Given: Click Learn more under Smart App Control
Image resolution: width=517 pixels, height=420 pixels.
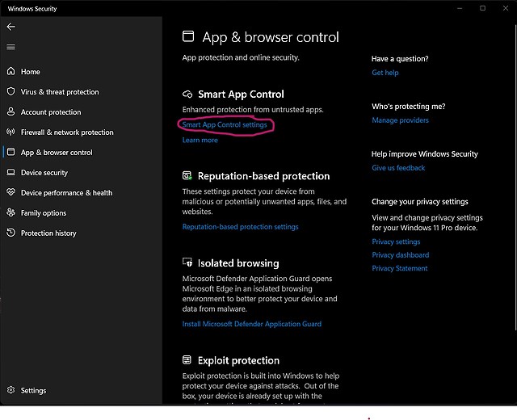Looking at the screenshot, I should tap(200, 141).
